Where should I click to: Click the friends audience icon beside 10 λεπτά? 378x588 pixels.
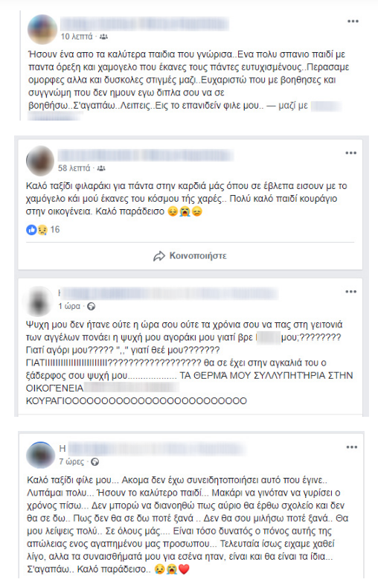point(103,36)
